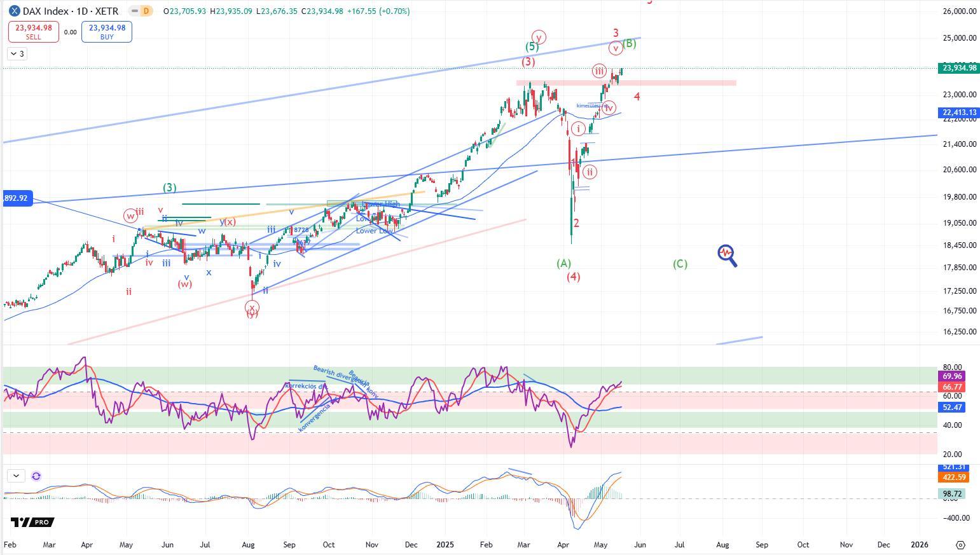Click the low price L23,676.35 value
The height and width of the screenshot is (555, 980).
(277, 11)
